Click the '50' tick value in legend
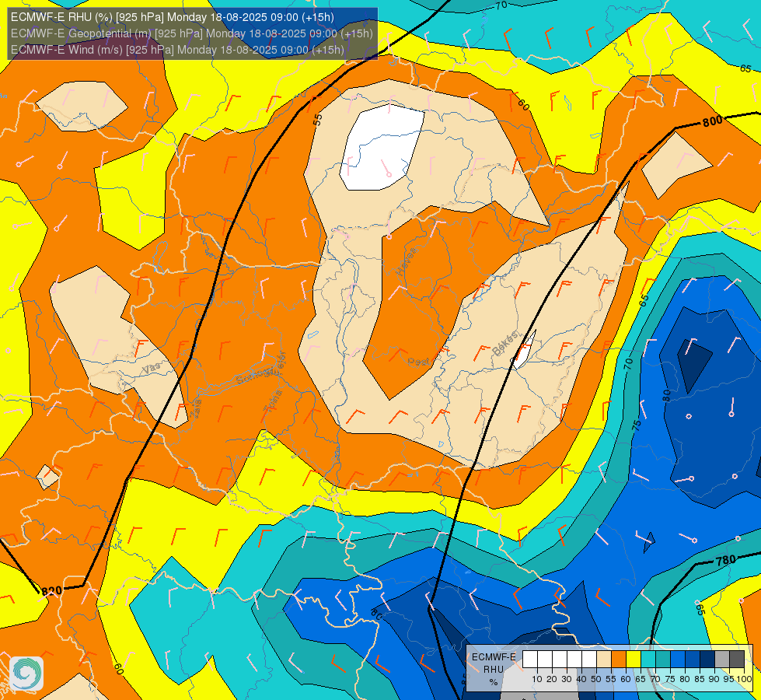The height and width of the screenshot is (700, 761). [x=596, y=679]
